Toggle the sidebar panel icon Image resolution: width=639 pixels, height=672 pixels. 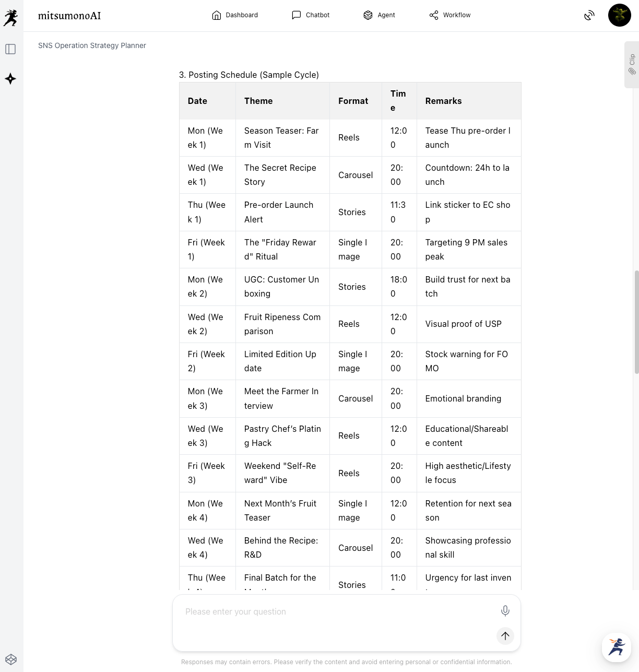pyautogui.click(x=10, y=49)
